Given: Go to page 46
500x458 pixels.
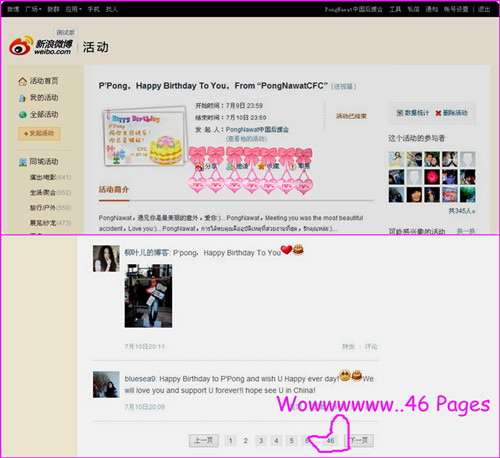Looking at the screenshot, I should (x=330, y=441).
